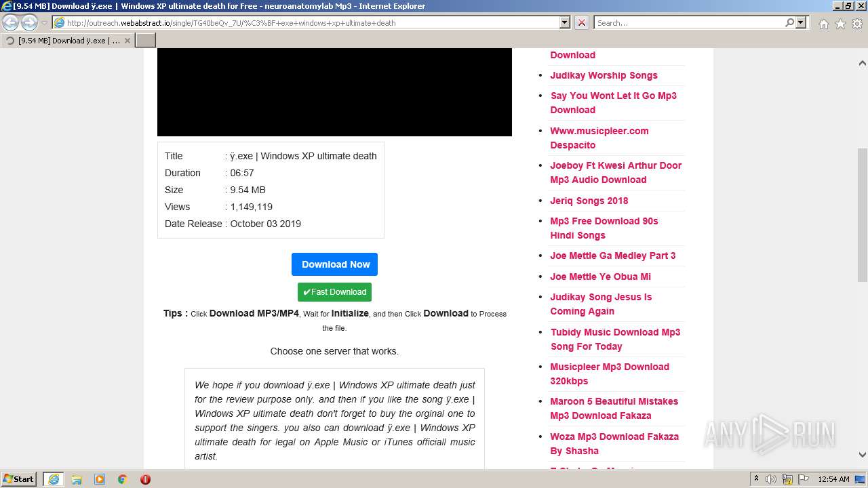Select the '9.54 MB' size value
The height and width of the screenshot is (488, 868).
coord(248,190)
